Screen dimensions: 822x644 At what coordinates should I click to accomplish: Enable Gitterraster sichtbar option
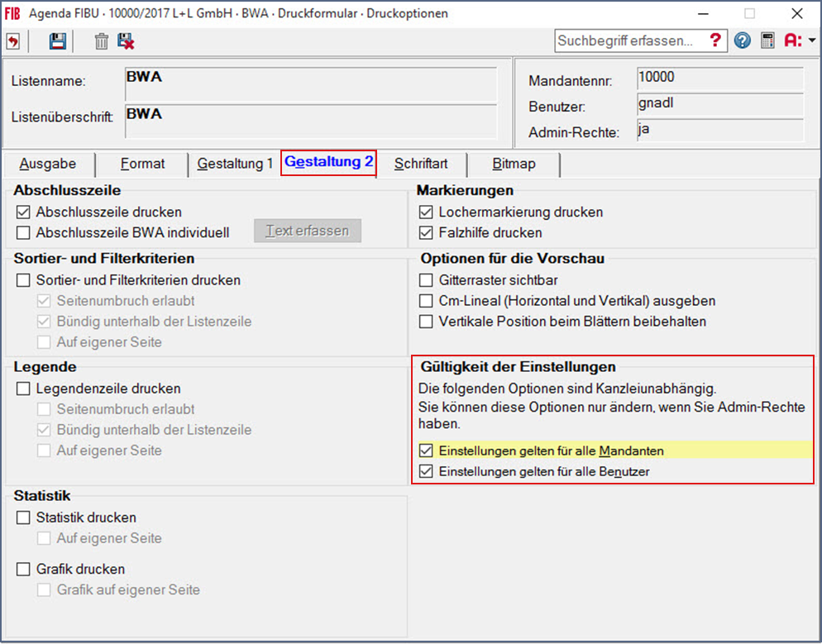426,280
